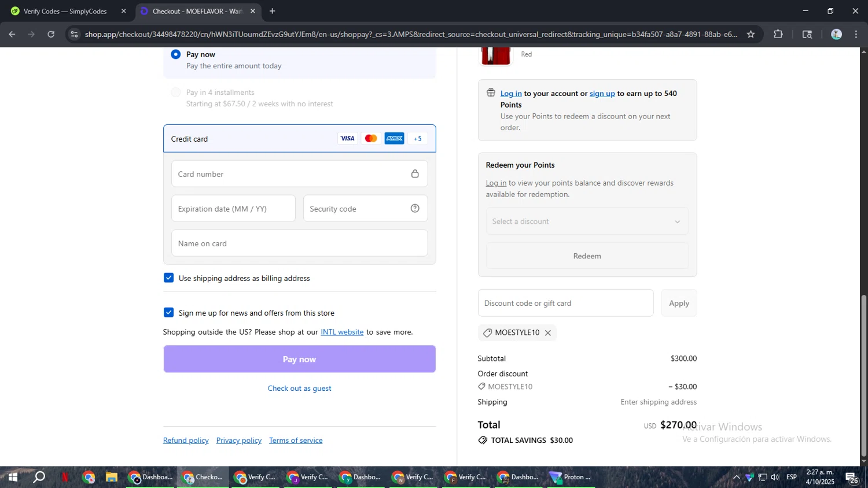Close the Checkout MOEFLAVOR tab
This screenshot has width=868, height=488.
253,11
